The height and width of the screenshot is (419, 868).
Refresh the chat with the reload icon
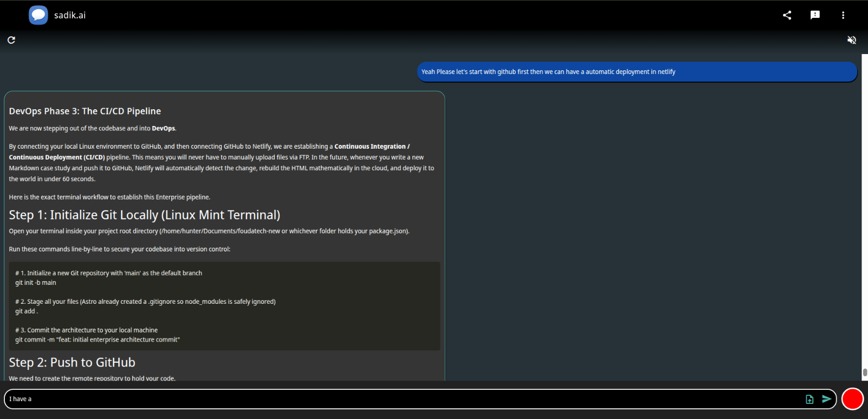tap(11, 40)
